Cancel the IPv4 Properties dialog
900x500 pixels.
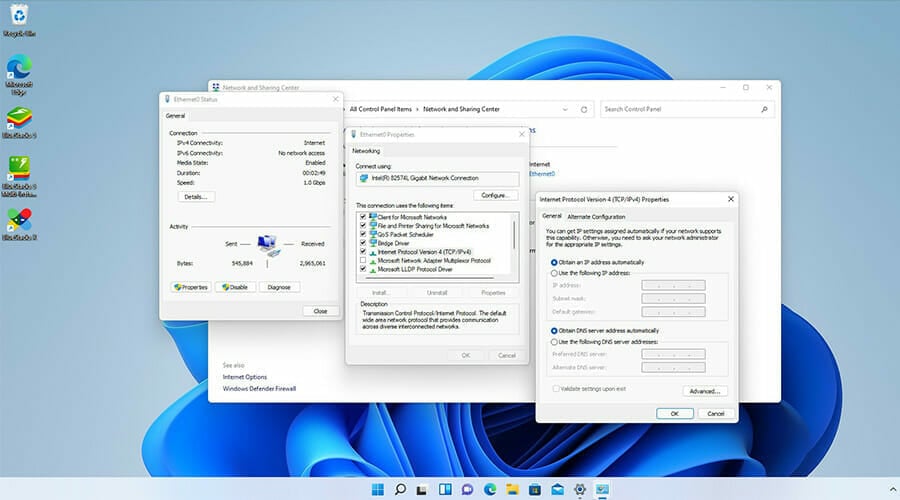click(716, 414)
